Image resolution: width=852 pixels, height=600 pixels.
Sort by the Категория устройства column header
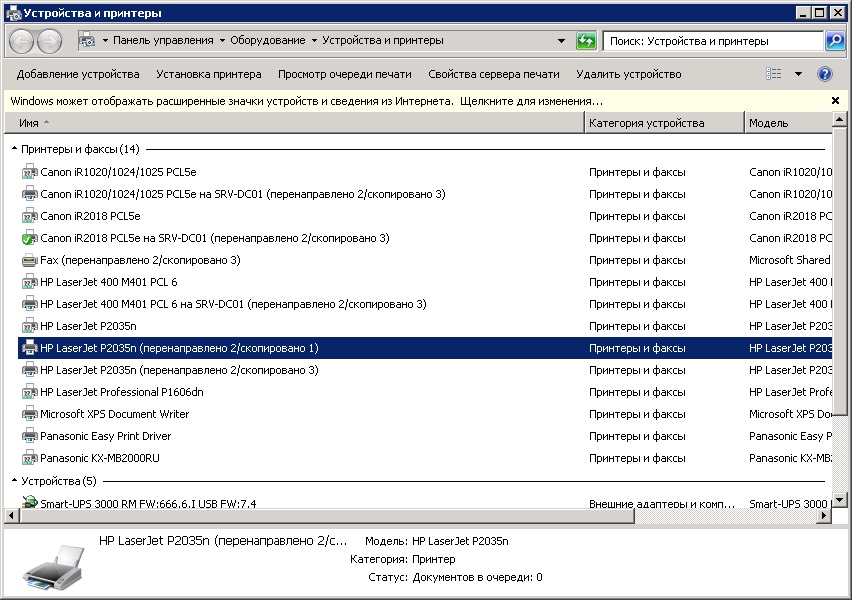646,123
